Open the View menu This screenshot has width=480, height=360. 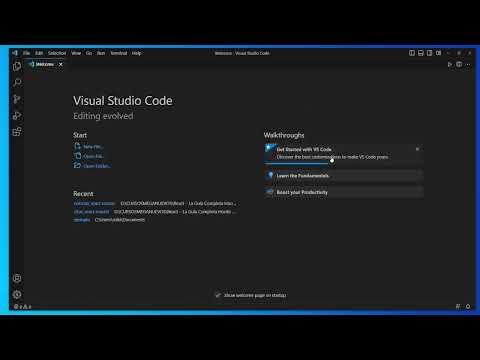[76, 53]
